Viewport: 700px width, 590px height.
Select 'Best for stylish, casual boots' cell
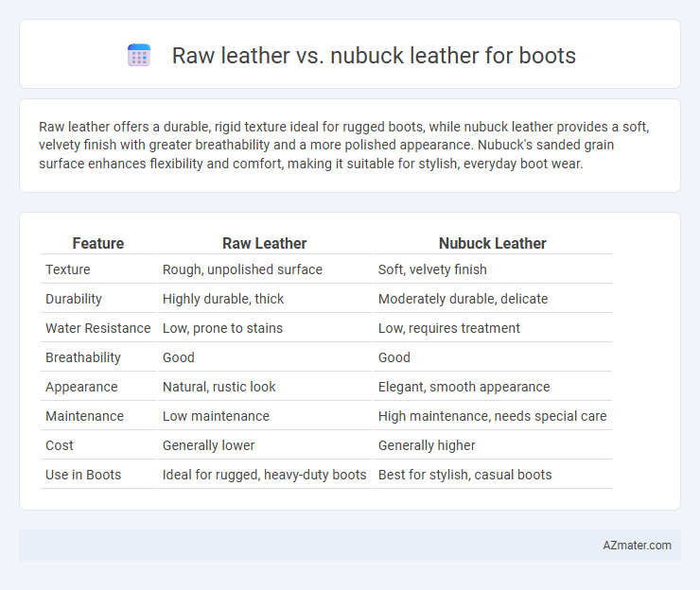click(464, 475)
